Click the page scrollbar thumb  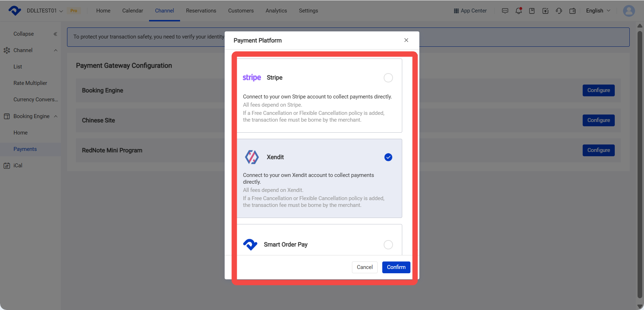640,164
